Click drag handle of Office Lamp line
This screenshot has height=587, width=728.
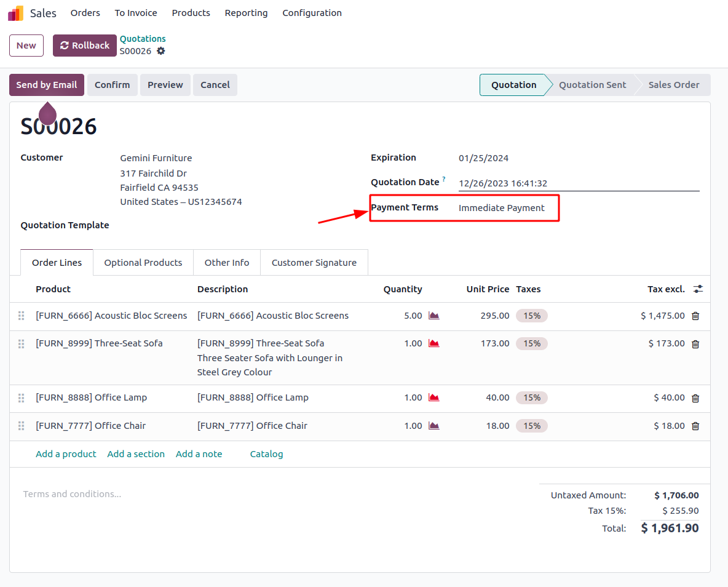[x=21, y=398]
